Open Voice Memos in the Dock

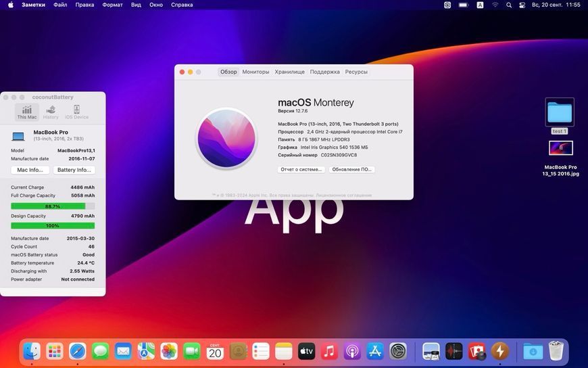pos(454,352)
